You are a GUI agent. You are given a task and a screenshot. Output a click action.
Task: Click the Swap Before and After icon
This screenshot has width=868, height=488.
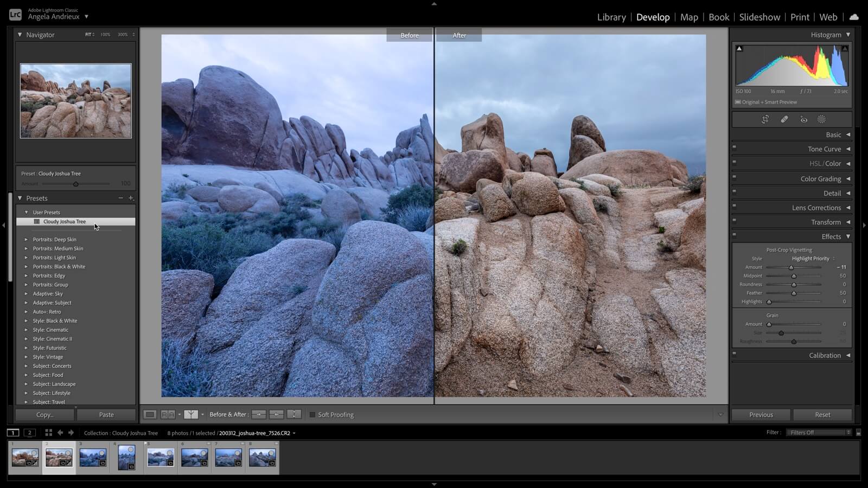click(293, 415)
